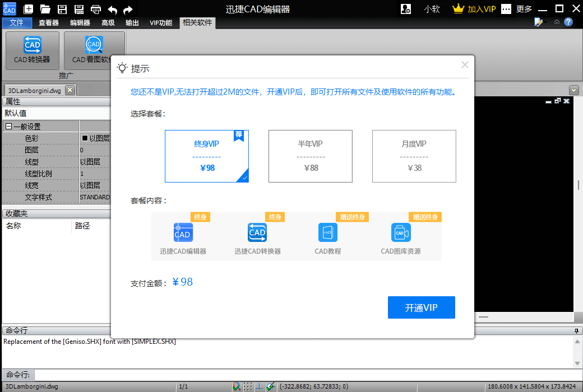The image size is (583, 392).
Task: Close the 3DLamborgini.dwg tab
Action: 70,90
